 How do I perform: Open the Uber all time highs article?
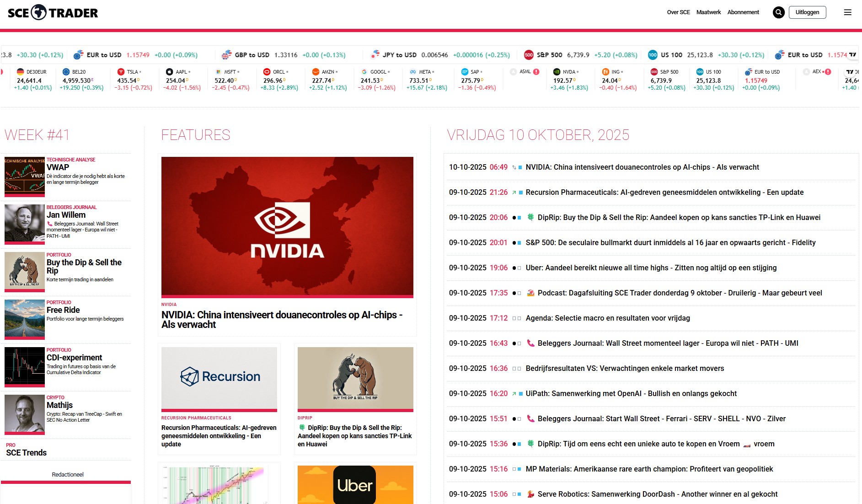(651, 268)
